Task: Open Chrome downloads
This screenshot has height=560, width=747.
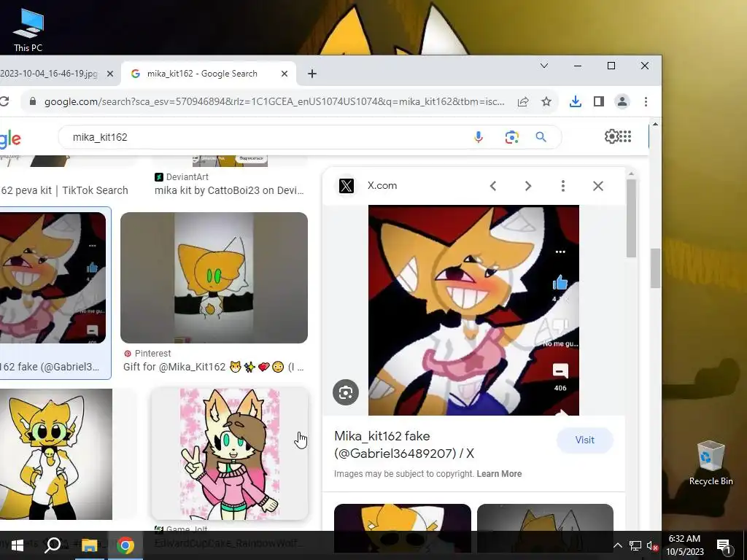Action: click(576, 101)
